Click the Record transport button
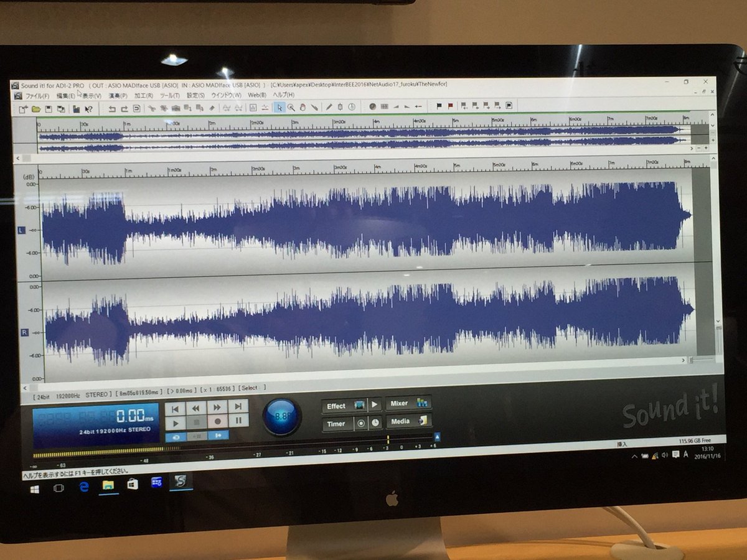 coord(217,422)
